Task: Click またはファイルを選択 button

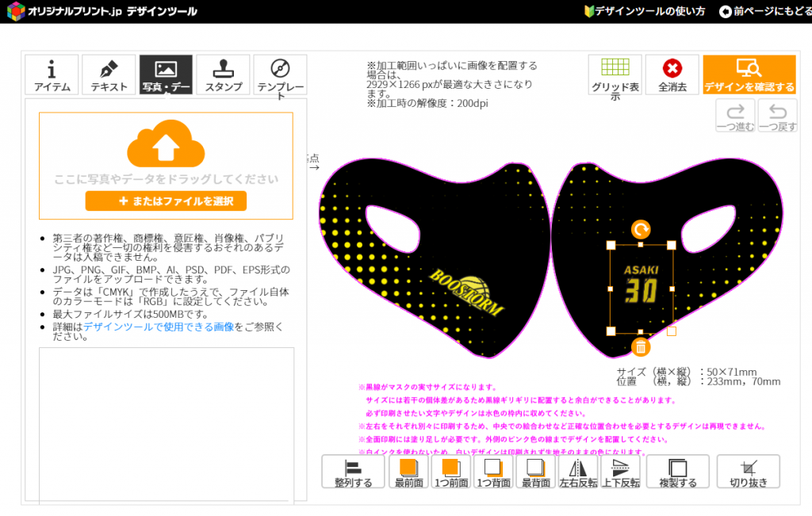Action: pos(166,201)
